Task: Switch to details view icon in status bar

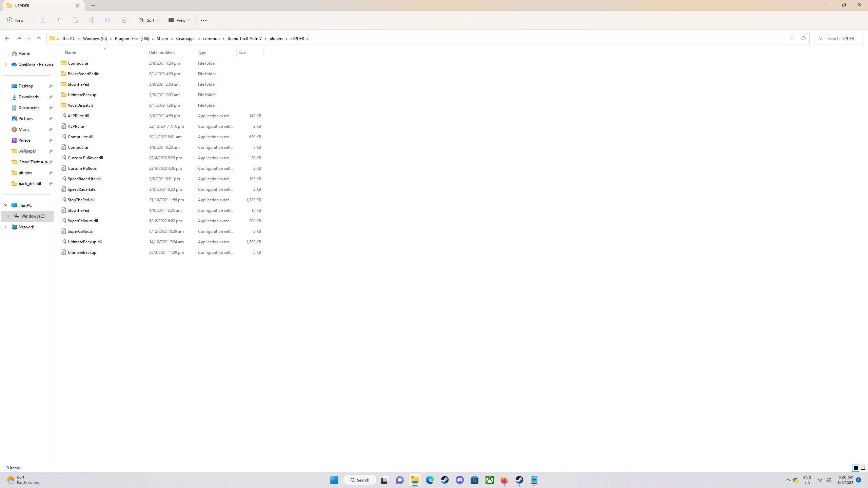Action: (x=855, y=468)
